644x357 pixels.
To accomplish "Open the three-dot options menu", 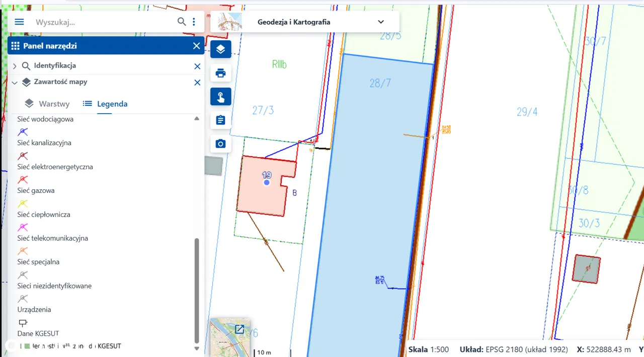I will click(194, 22).
